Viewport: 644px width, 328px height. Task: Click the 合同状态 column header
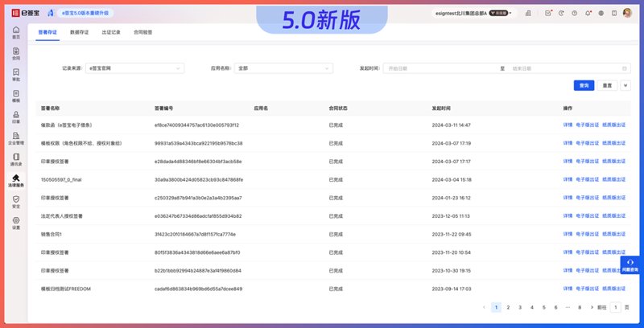coord(338,109)
